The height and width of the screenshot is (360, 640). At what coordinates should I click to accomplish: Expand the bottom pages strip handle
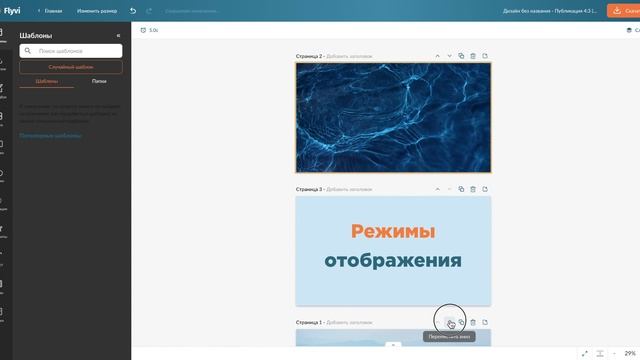click(393, 345)
